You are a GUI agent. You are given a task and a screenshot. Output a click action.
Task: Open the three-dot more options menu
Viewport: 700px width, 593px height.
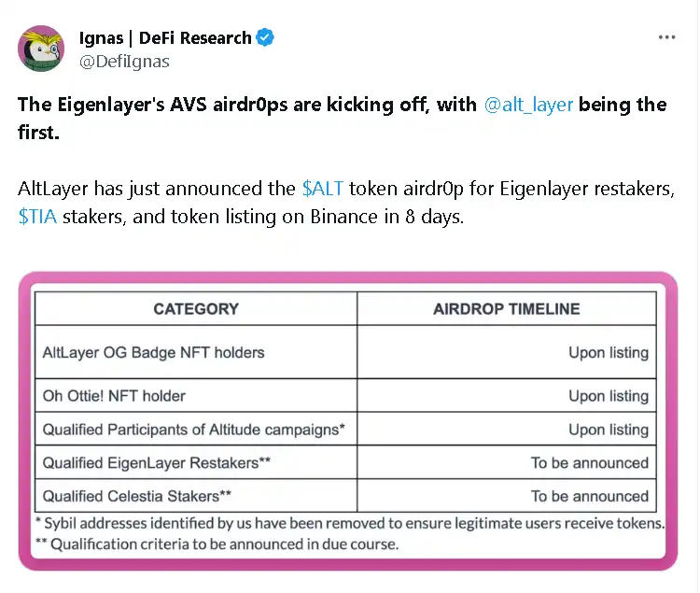click(666, 37)
